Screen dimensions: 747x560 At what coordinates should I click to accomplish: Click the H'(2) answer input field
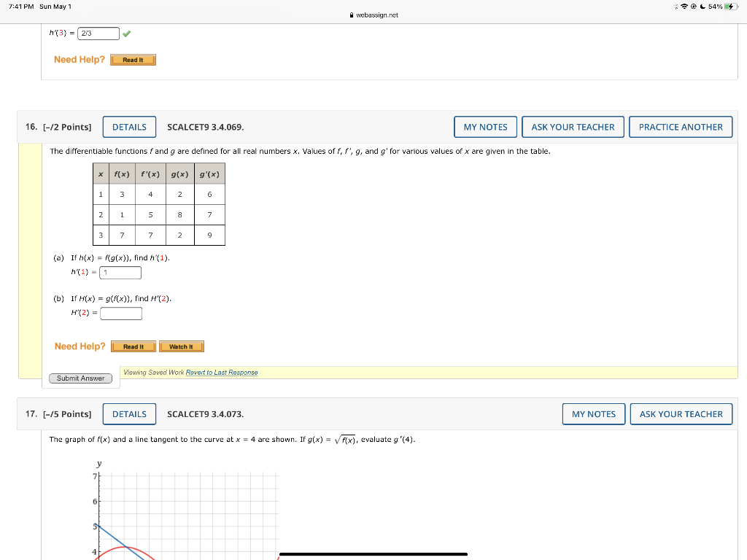point(121,313)
